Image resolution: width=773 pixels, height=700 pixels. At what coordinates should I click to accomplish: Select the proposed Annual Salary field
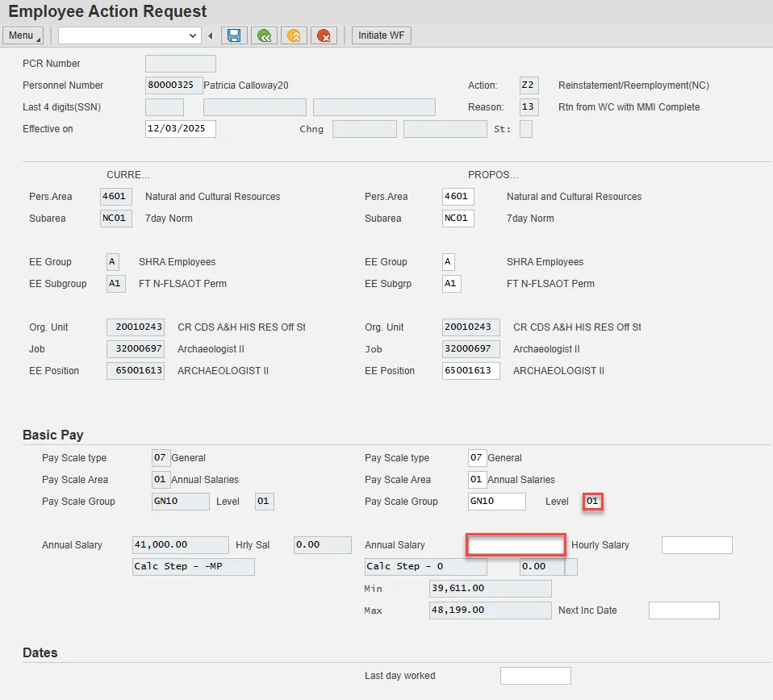516,545
